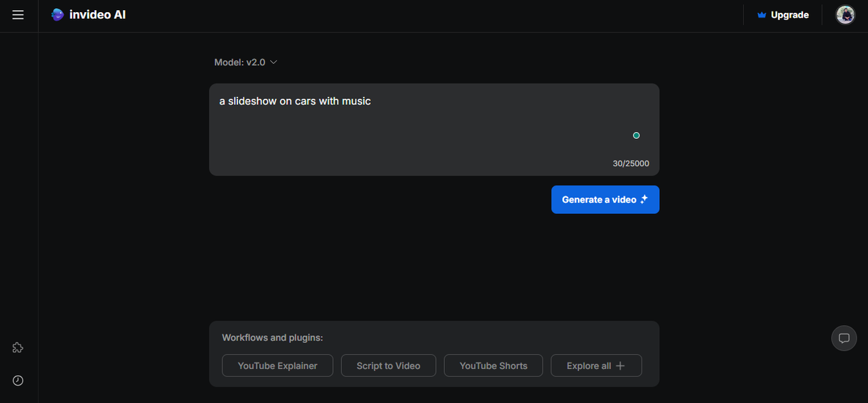Click the crown icon beside Upgrade
The width and height of the screenshot is (868, 403).
(762, 15)
